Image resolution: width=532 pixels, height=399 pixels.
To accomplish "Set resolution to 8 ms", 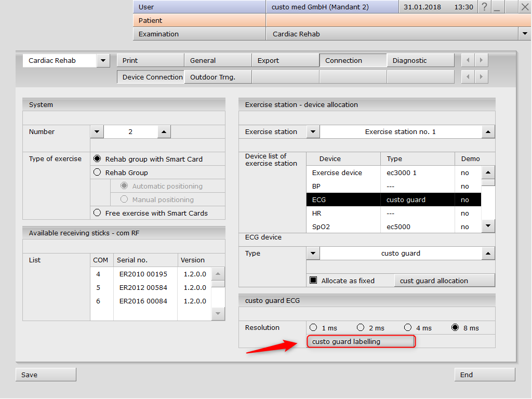I will point(455,327).
